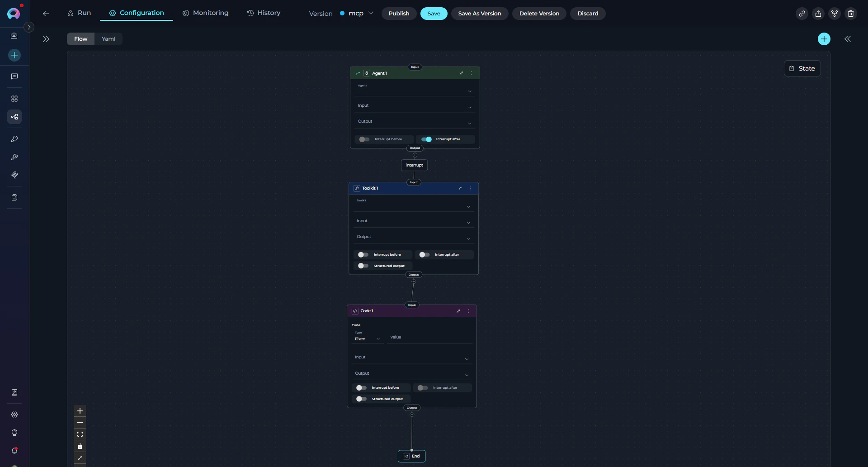Toggle Interrupt after on Code 1 node
This screenshot has height=467, width=868.
423,388
